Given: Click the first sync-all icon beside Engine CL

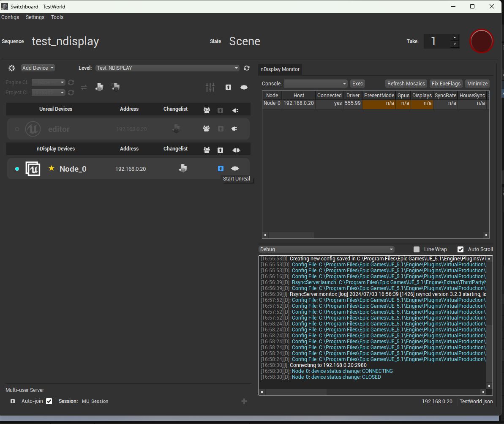Looking at the screenshot, I should [x=99, y=87].
